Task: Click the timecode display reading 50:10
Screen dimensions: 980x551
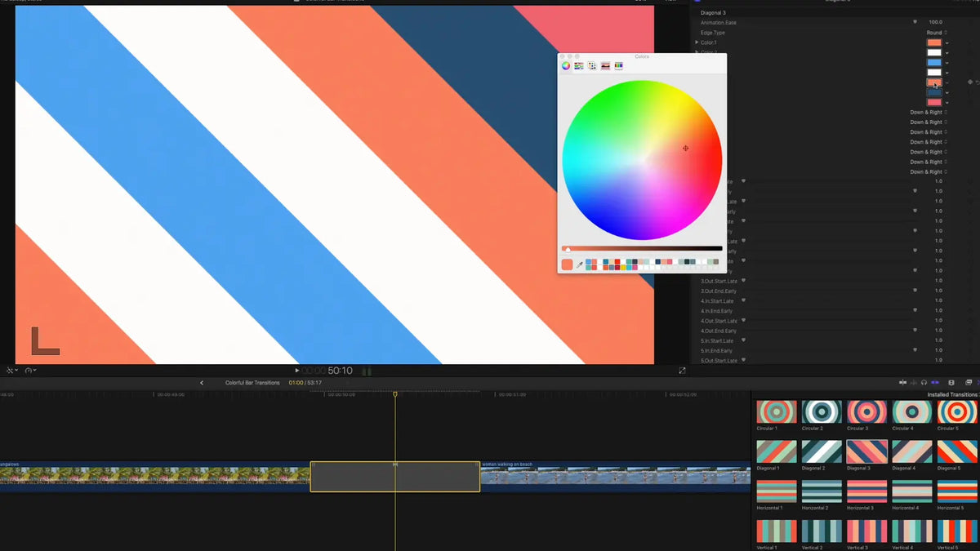Action: (x=341, y=371)
